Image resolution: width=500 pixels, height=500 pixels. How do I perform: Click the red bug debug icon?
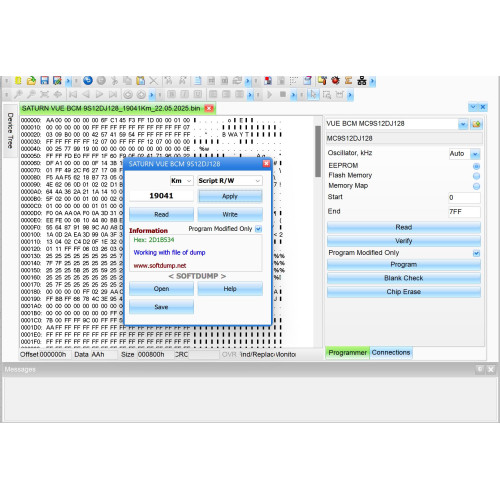click(x=335, y=80)
